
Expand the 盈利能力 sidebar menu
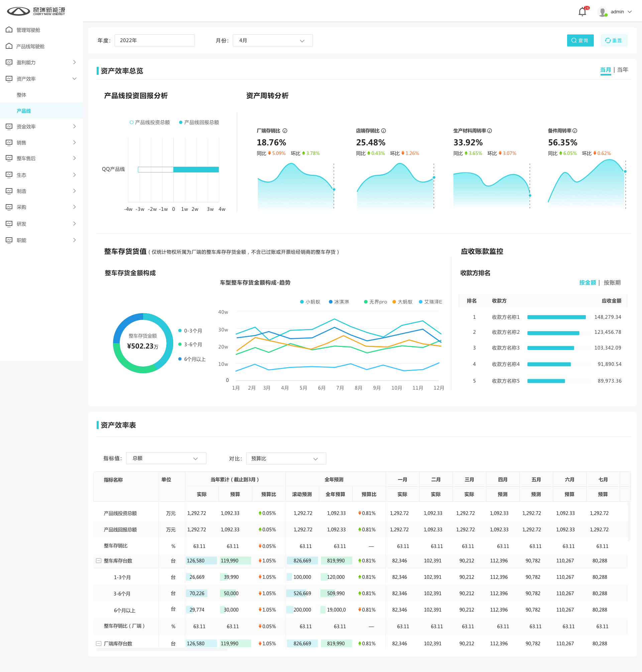pos(74,62)
